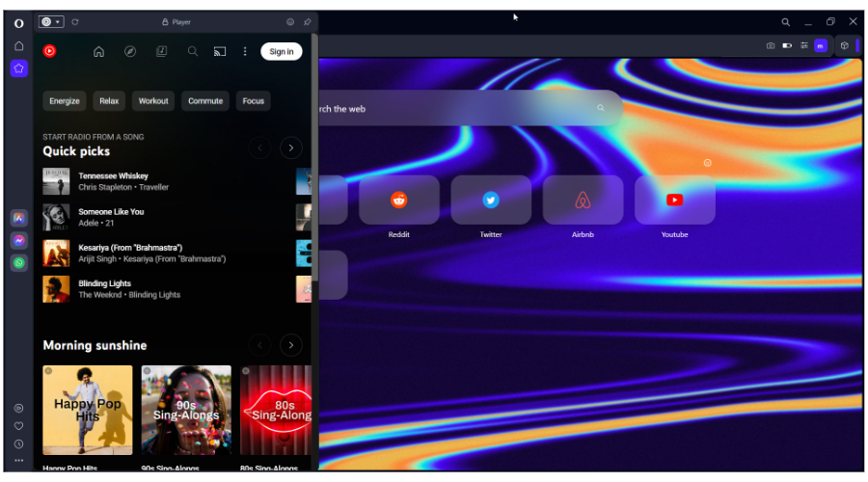Select the Relax mood chip
Viewport: 868px width, 482px height.
tap(109, 101)
